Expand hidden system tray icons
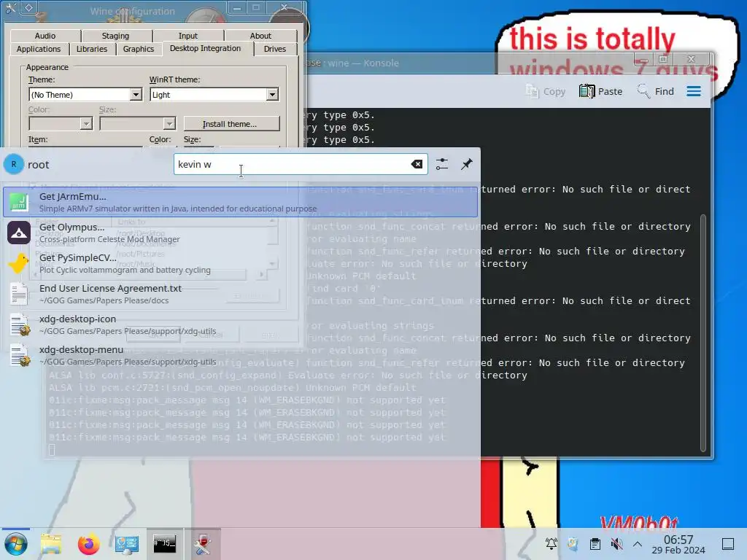This screenshot has width=747, height=560. click(x=638, y=544)
